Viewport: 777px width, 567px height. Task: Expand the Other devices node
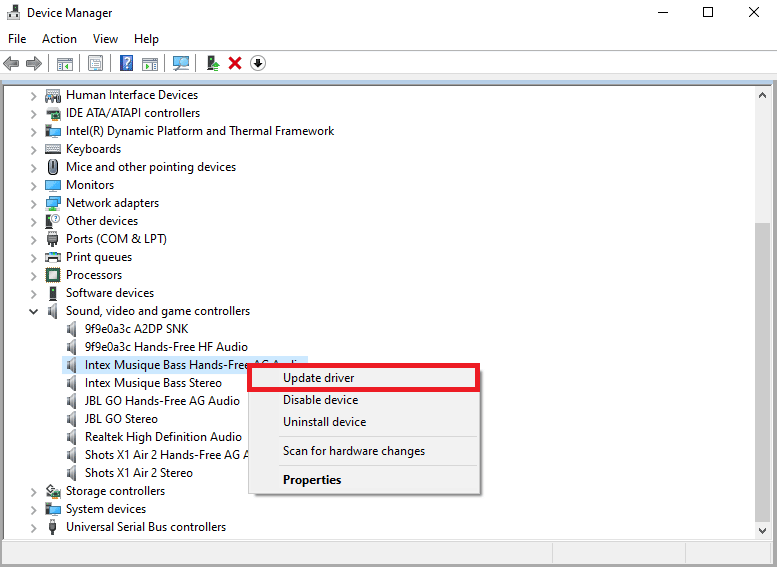(34, 222)
